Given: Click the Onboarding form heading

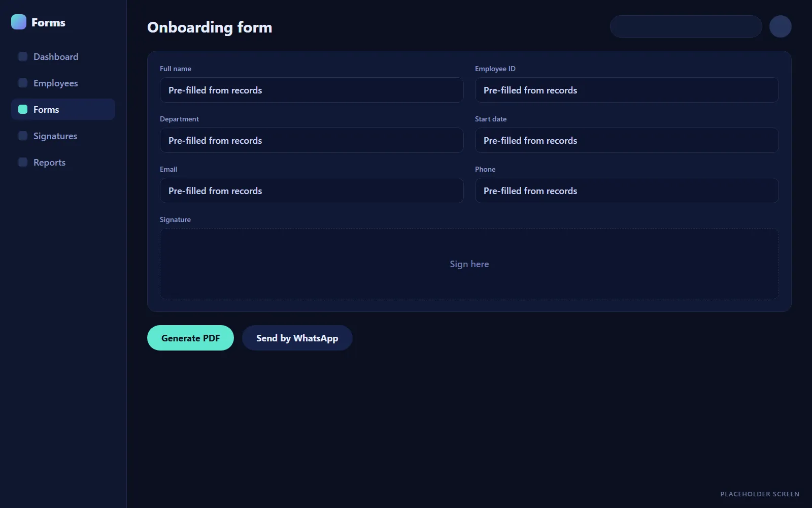Looking at the screenshot, I should tap(210, 27).
